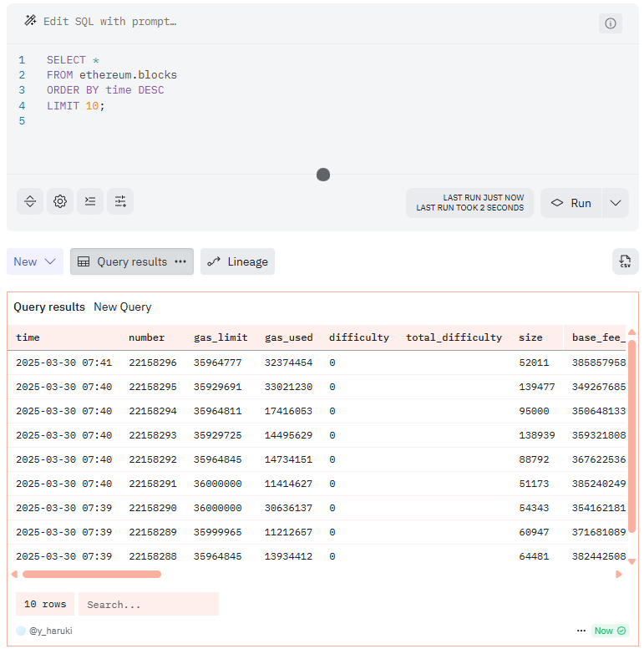
Task: Click the magic wand Edit SQL icon
Action: [x=30, y=20]
